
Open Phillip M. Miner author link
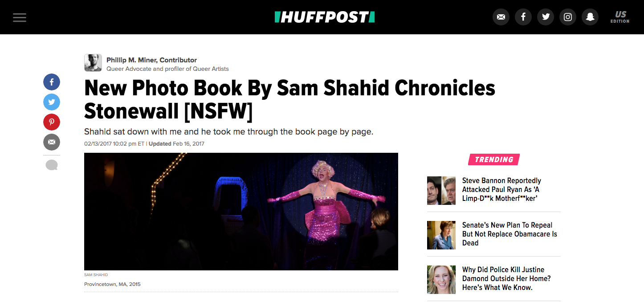(151, 60)
